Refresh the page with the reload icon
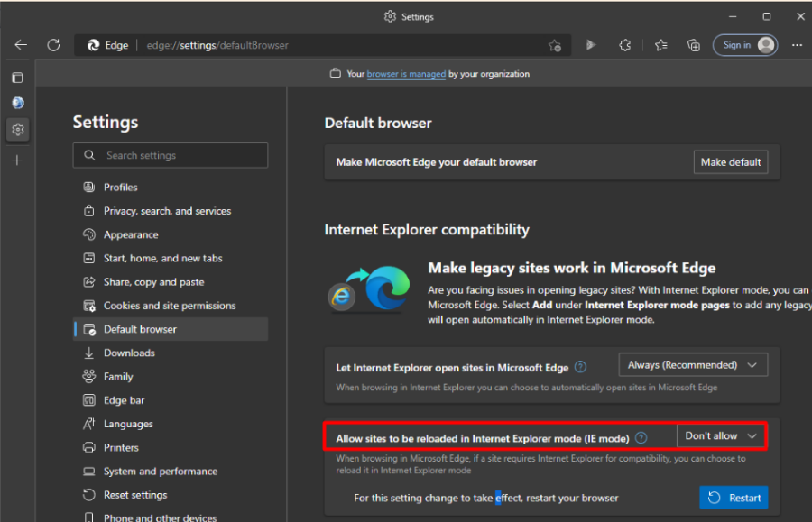 (x=53, y=45)
